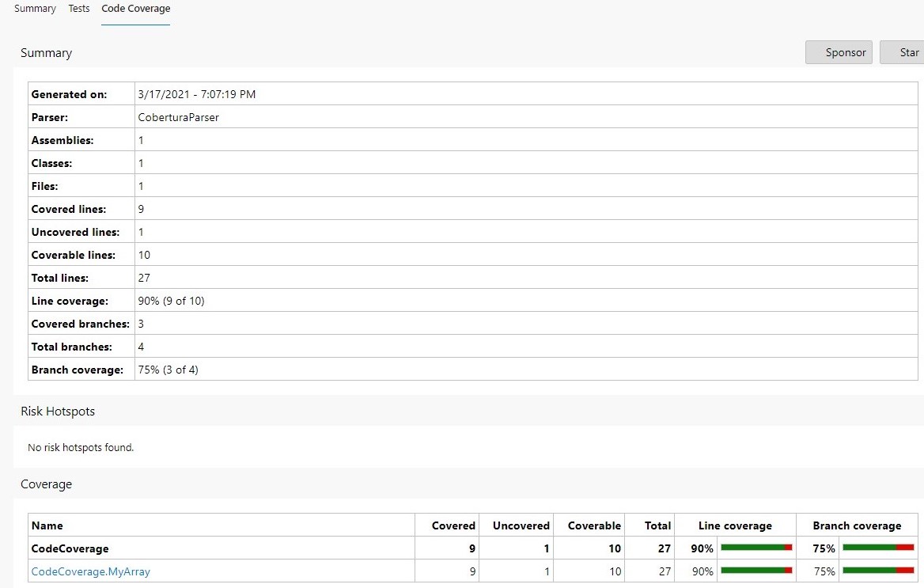Screen dimensions: 924x588
Task: Sort by the Total column header
Action: click(x=657, y=525)
